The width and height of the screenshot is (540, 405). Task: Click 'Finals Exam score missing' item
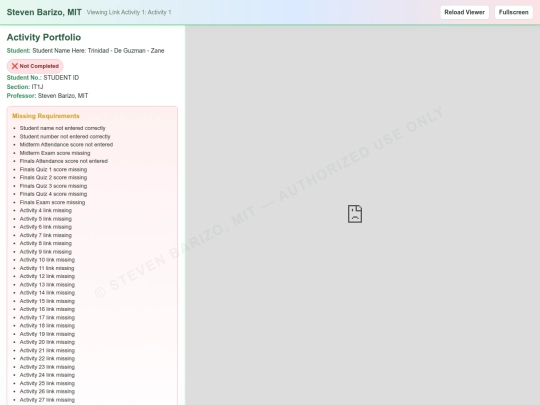[x=52, y=202]
